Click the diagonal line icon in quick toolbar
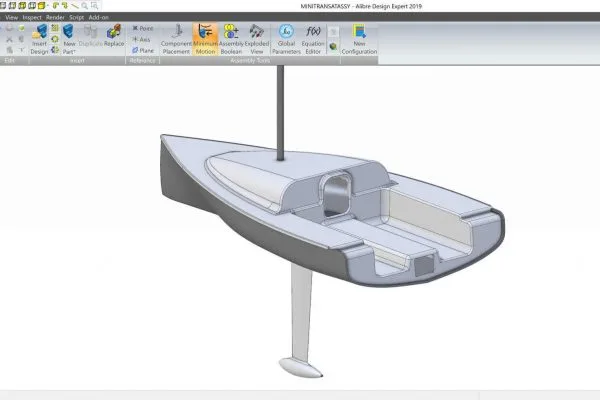This screenshot has height=400, width=600. [75, 5]
